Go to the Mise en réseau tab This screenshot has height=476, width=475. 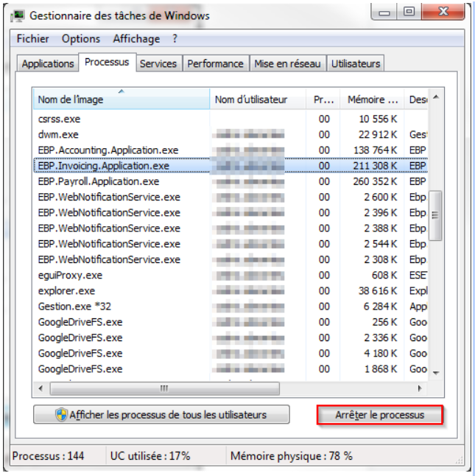[287, 63]
